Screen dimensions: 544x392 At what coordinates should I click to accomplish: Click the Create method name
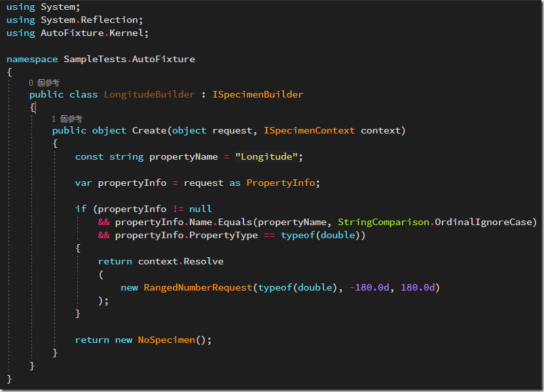[149, 130]
